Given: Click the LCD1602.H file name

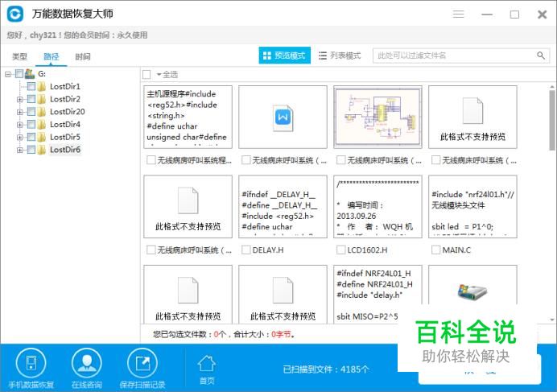Looking at the screenshot, I should click(367, 250).
